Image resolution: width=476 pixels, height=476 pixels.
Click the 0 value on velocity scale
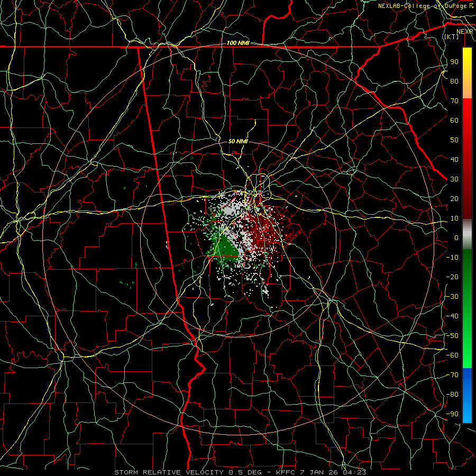(x=456, y=238)
